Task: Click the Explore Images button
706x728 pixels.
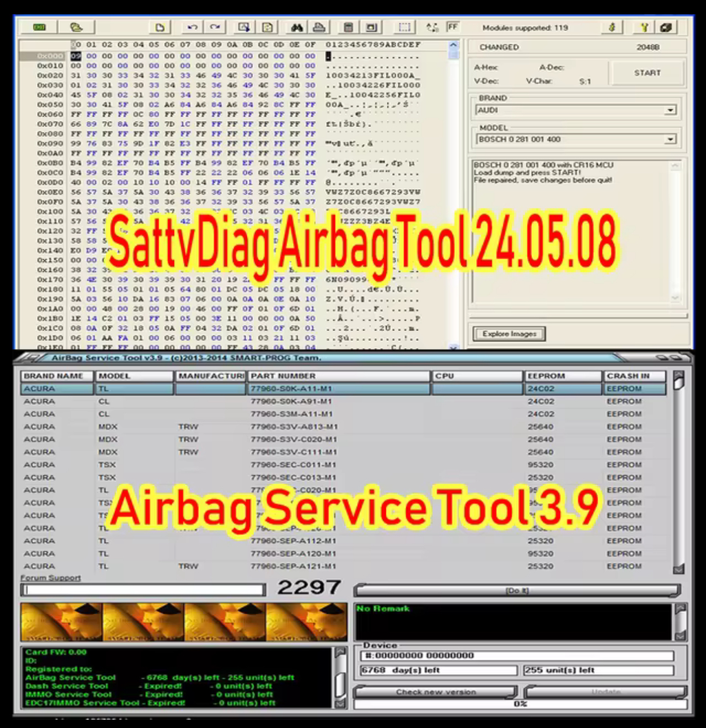Action: [509, 334]
